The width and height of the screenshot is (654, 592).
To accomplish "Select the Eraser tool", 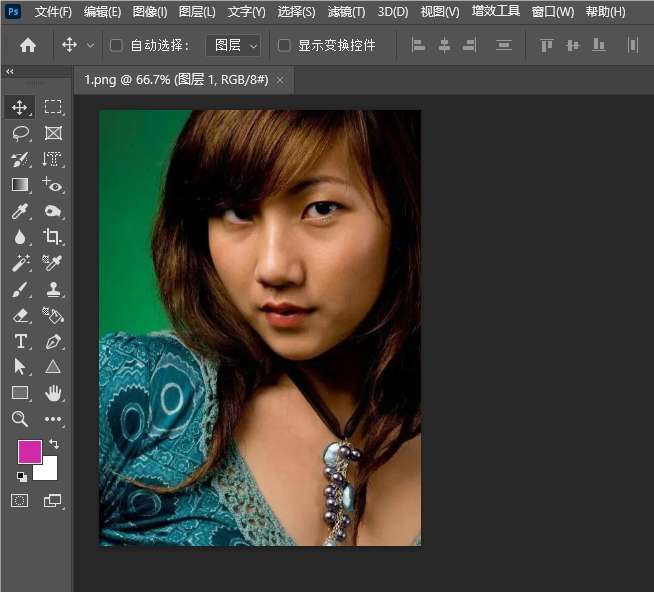I will [20, 315].
